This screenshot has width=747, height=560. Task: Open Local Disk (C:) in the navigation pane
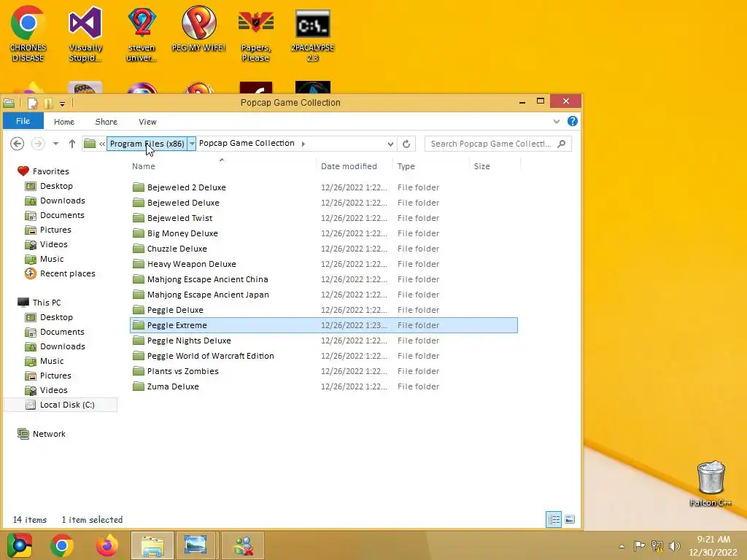pos(60,405)
